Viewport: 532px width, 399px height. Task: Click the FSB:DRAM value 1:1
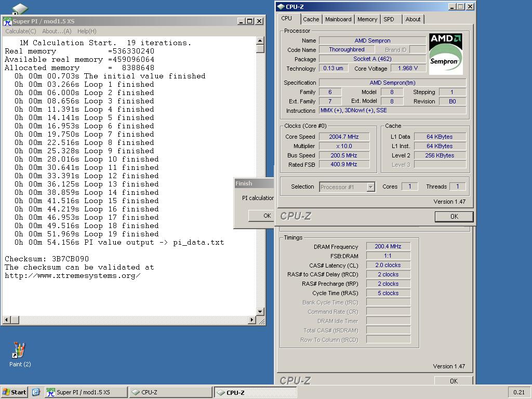pos(388,256)
